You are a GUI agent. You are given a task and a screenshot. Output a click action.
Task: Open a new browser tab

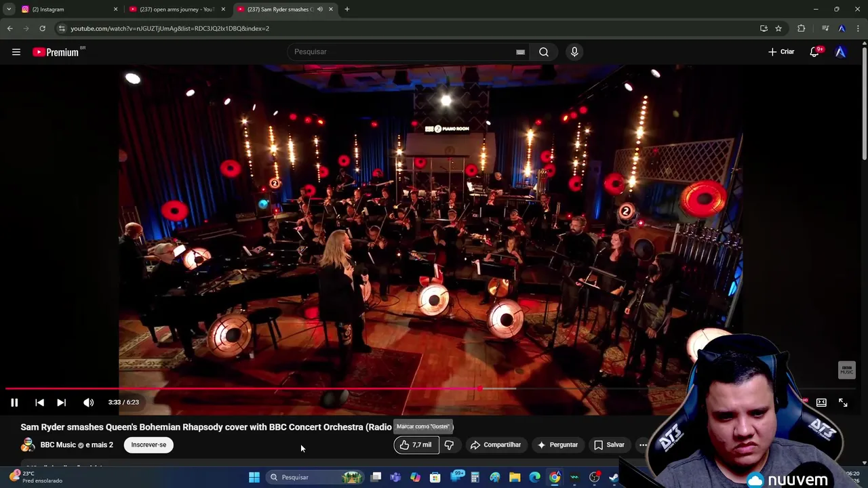point(347,9)
